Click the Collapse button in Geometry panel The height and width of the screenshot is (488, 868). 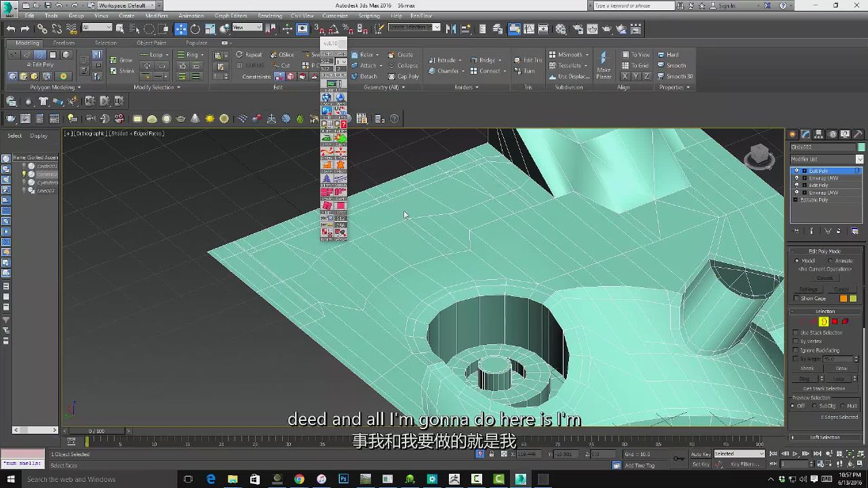[403, 66]
